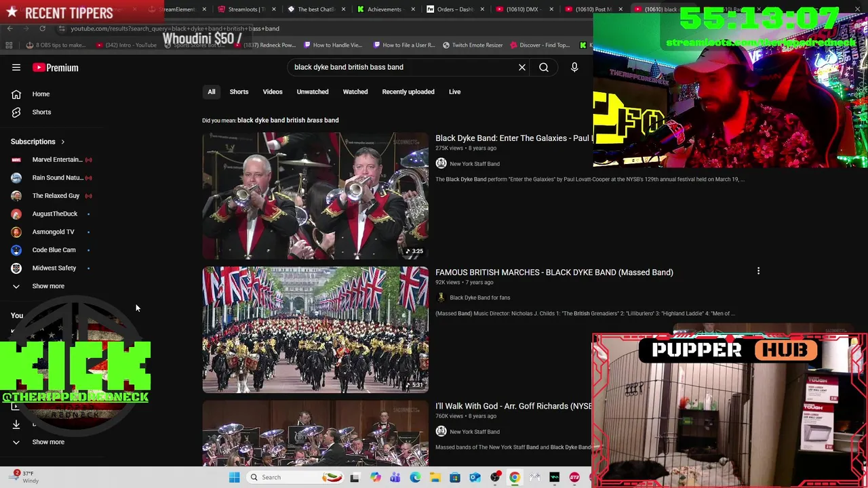
Task: Open 'FAMOUS BRITISH MARCHES' video title
Action: pos(554,272)
